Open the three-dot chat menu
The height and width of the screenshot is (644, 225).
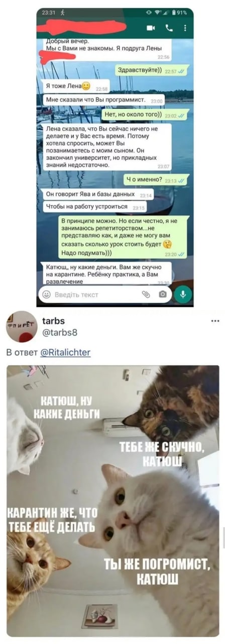[x=185, y=28]
